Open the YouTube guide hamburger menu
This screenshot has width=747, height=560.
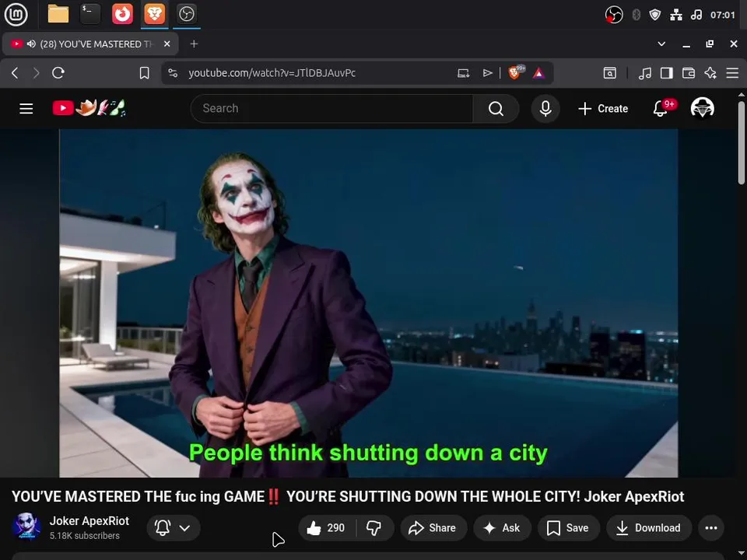(26, 109)
